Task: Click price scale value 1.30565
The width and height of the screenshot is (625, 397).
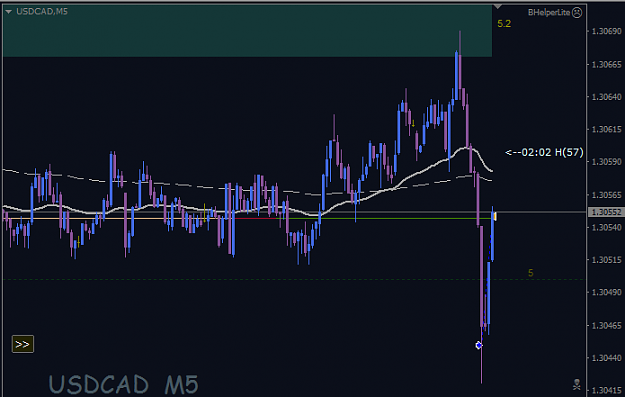Action: tap(607, 195)
